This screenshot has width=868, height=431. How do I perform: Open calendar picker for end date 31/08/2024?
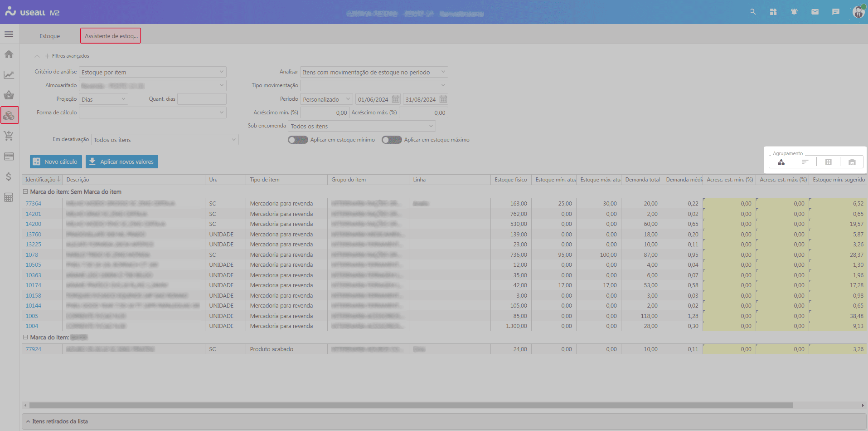point(443,99)
